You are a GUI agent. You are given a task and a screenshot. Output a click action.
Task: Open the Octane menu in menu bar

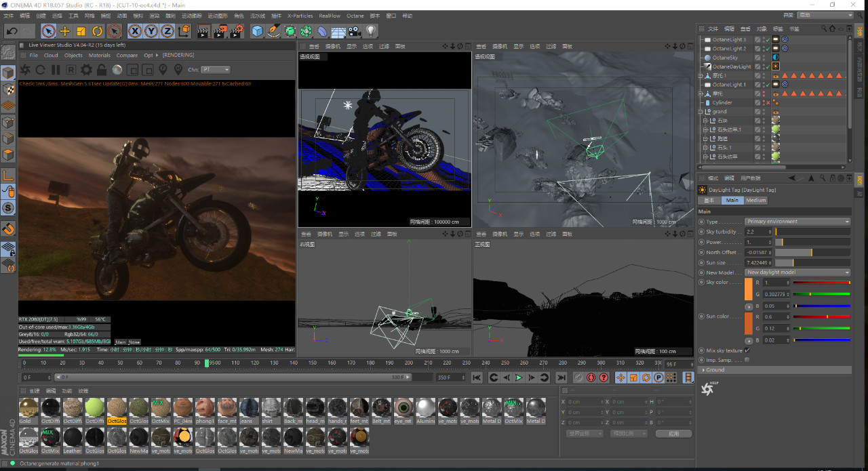pos(355,16)
